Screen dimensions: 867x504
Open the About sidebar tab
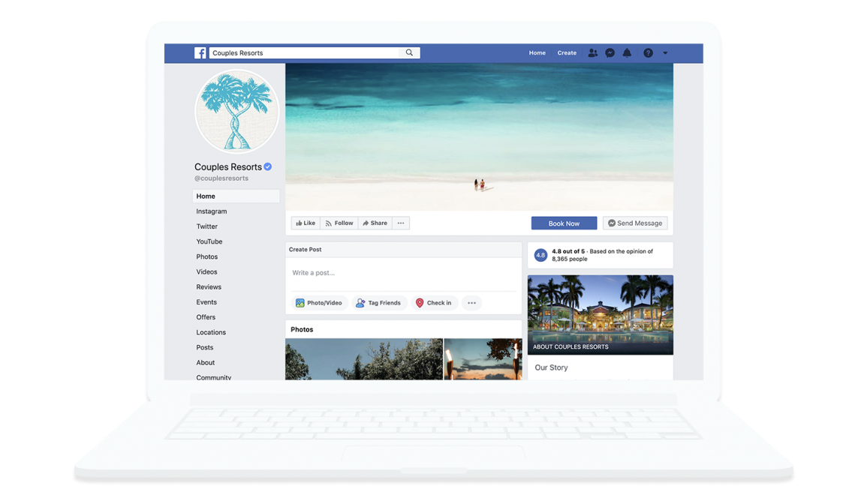click(205, 362)
